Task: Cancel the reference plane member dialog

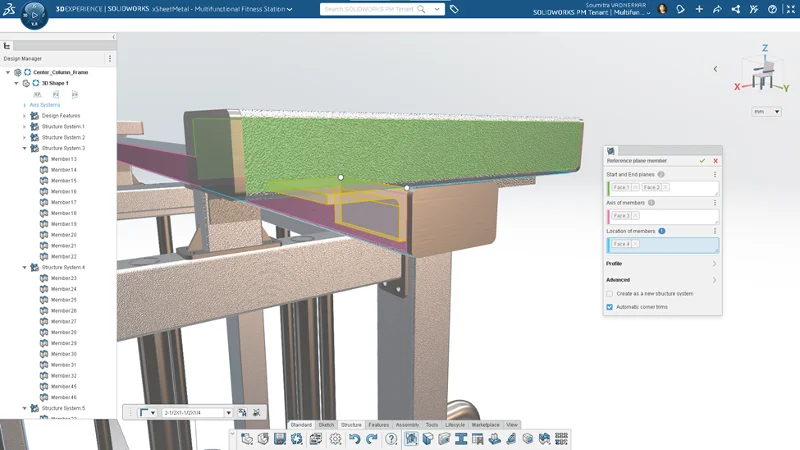Action: click(715, 160)
